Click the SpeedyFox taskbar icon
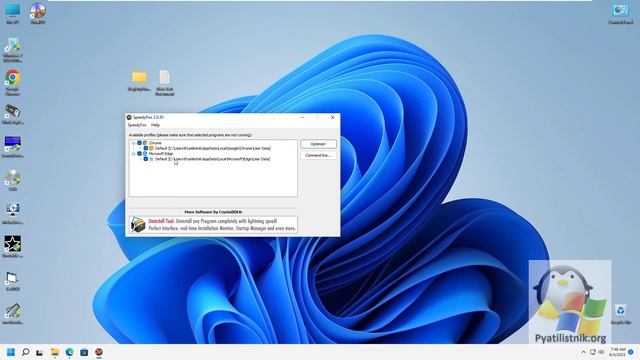 [x=99, y=352]
